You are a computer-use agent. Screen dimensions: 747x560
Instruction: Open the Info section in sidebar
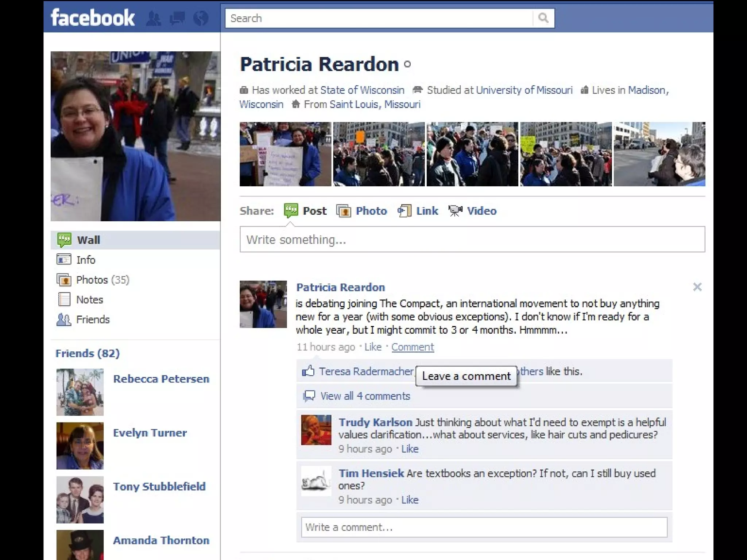[x=86, y=260]
